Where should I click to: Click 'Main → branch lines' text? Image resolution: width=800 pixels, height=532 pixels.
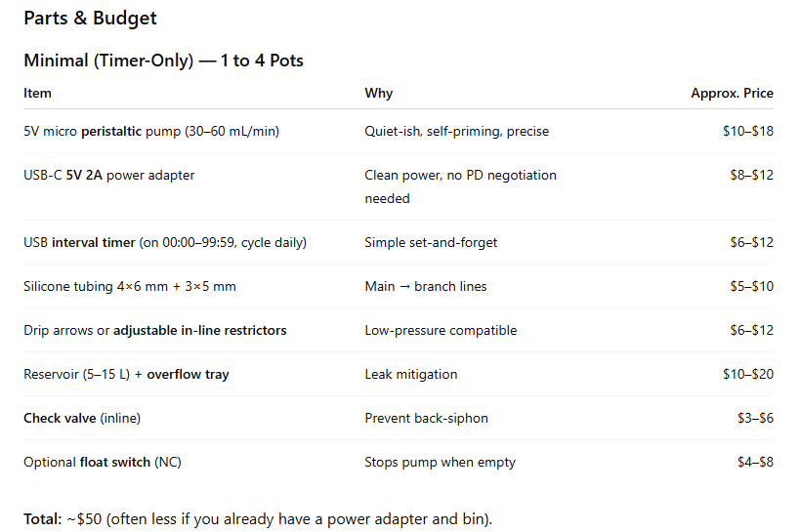pos(426,286)
